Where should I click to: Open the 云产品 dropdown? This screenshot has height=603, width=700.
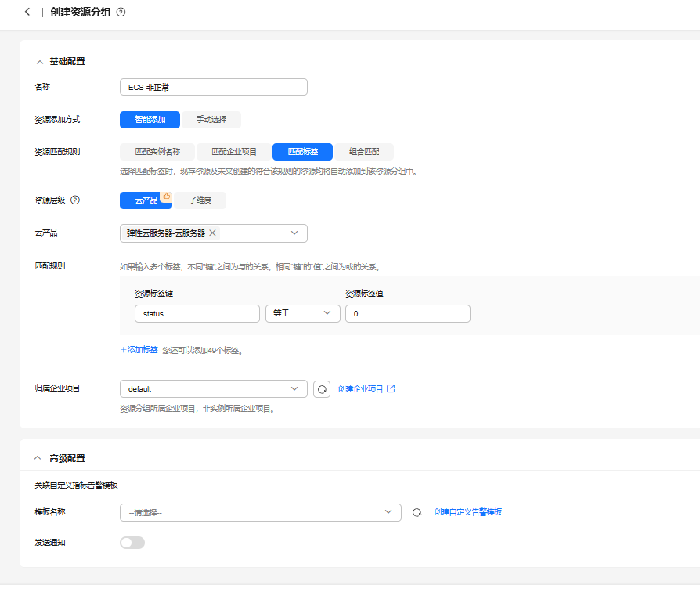[294, 233]
